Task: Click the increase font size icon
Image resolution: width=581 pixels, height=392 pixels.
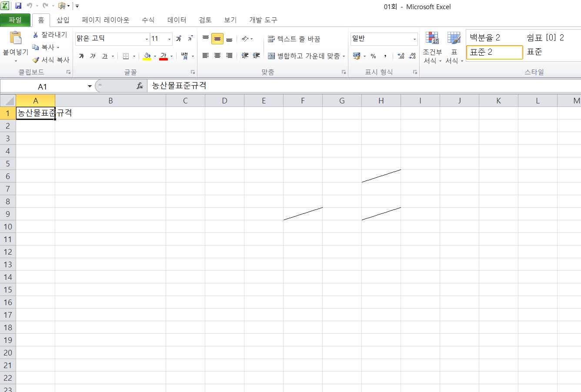Action: (x=179, y=39)
